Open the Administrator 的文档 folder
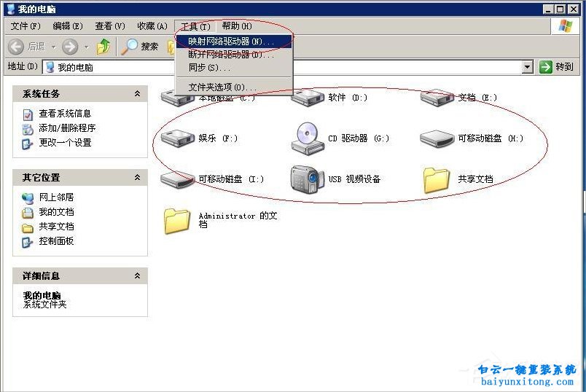Image resolution: width=586 pixels, height=392 pixels. pos(177,220)
